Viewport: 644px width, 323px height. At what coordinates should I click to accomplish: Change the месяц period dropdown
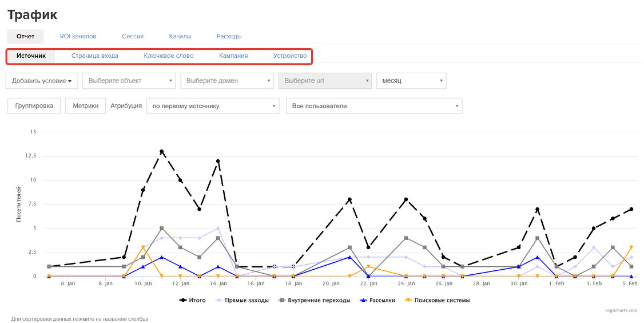pyautogui.click(x=412, y=81)
